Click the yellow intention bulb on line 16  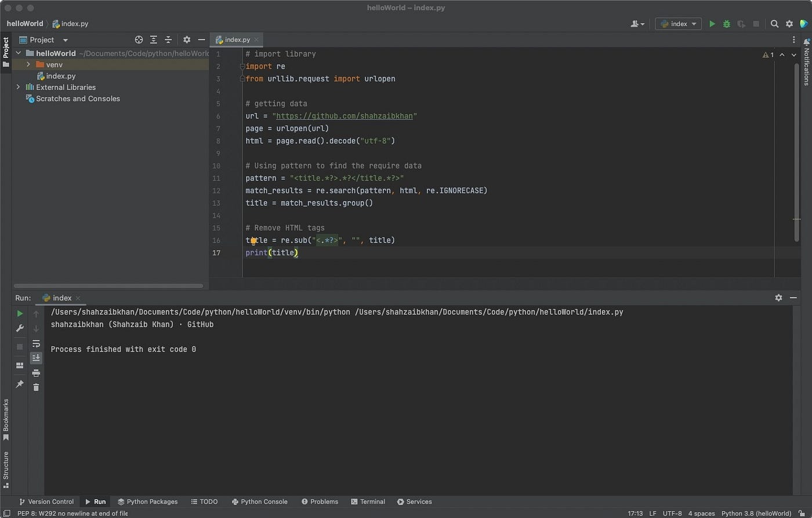[x=253, y=241]
